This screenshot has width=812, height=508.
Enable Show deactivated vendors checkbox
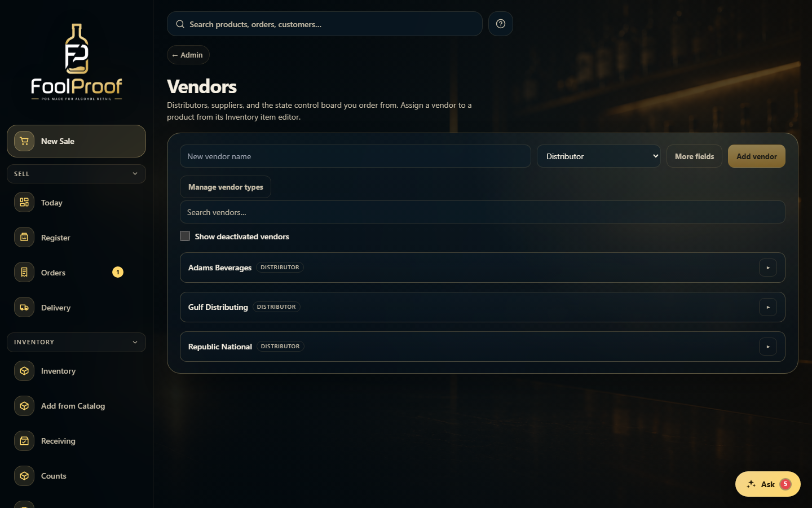tap(185, 236)
